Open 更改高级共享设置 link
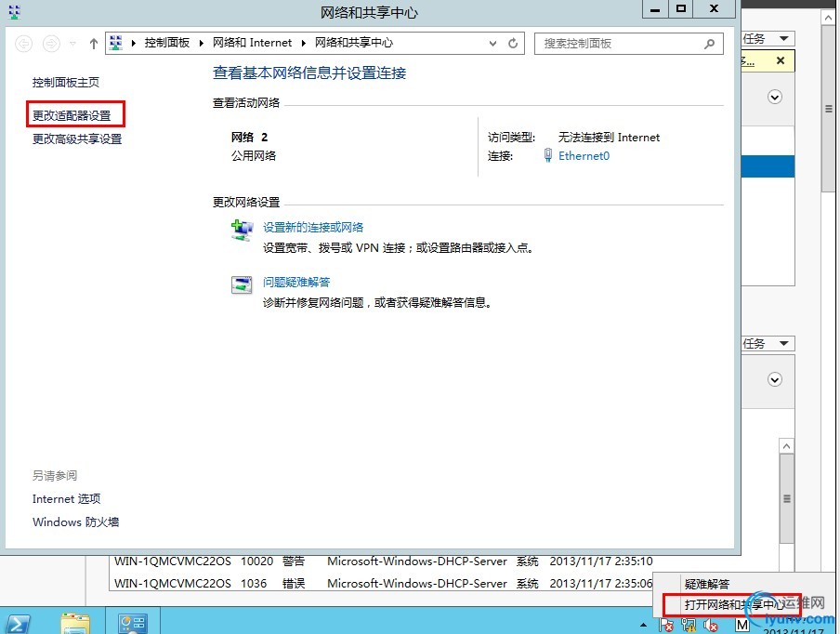The width and height of the screenshot is (840, 634). tap(77, 139)
